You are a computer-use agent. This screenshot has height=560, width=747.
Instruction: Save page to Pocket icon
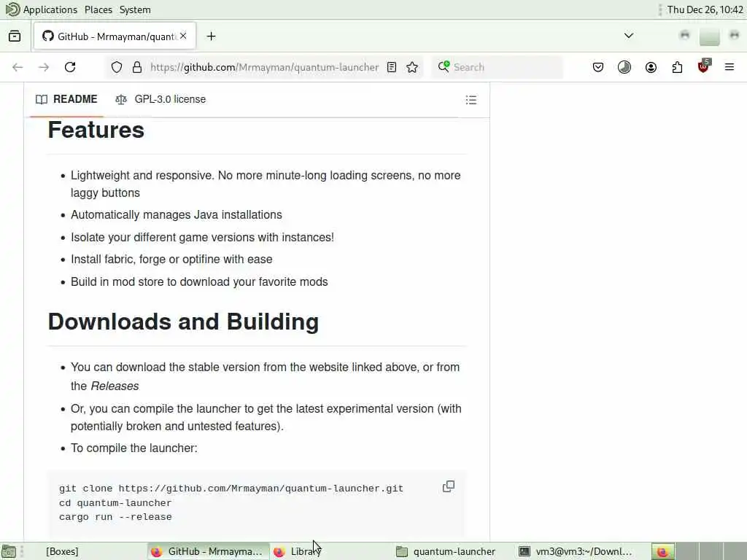598,67
